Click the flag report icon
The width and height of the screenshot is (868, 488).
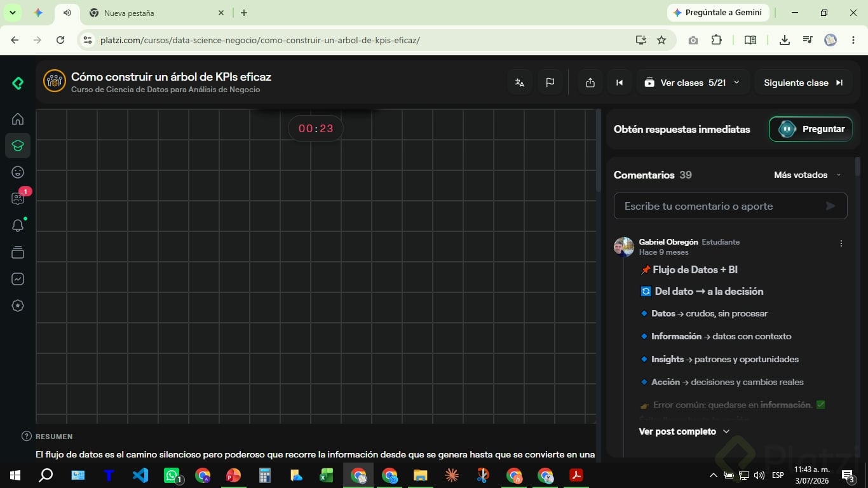[550, 83]
